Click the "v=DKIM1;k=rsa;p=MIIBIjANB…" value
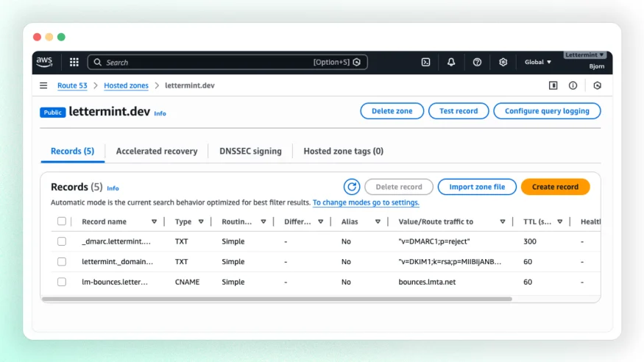Viewport: 644px width, 362px height. (450, 261)
